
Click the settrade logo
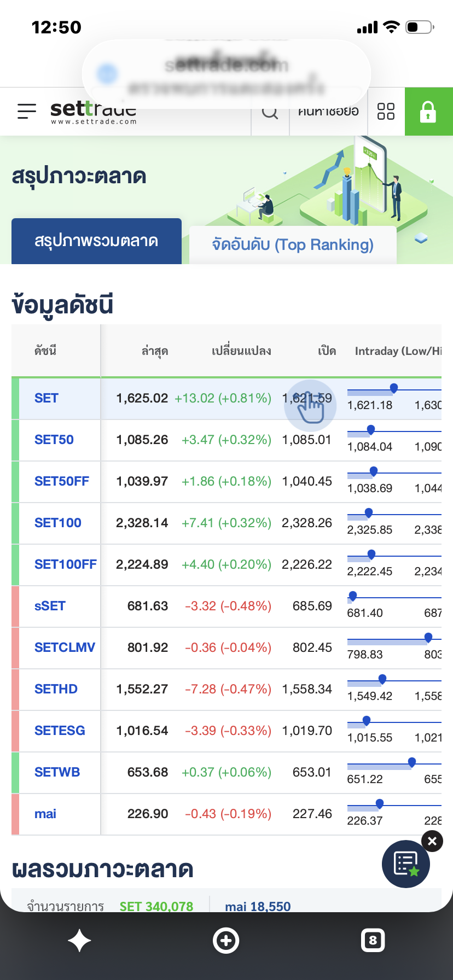94,113
